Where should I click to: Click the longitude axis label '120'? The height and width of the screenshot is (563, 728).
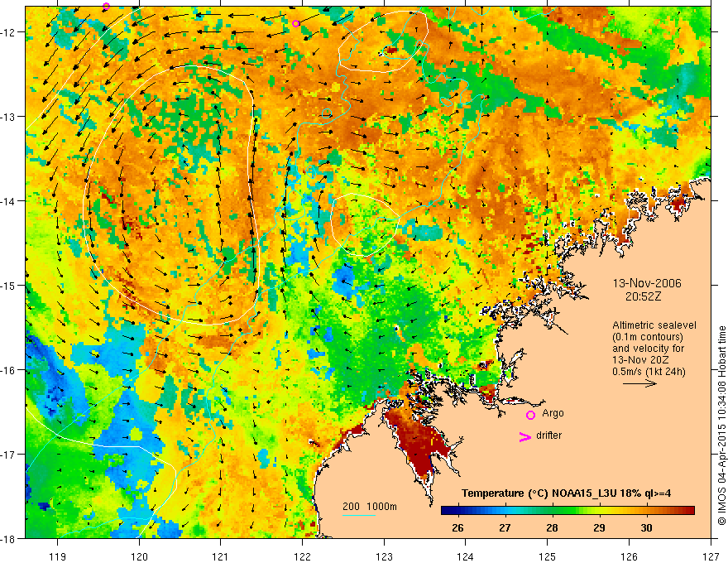point(139,556)
